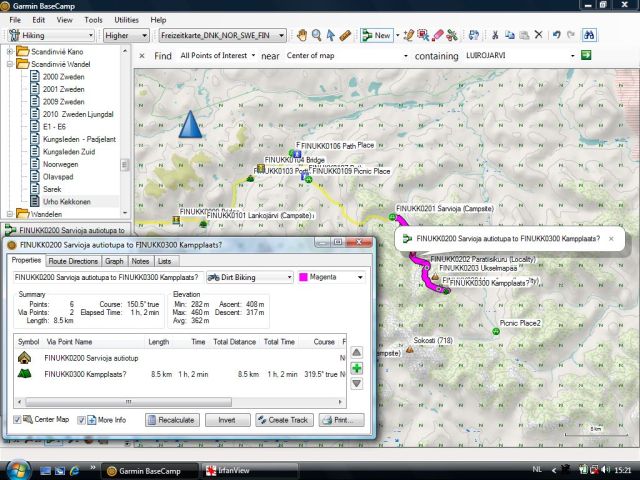Image resolution: width=640 pixels, height=480 pixels.
Task: Open the Magenta route color picker
Action: (332, 277)
